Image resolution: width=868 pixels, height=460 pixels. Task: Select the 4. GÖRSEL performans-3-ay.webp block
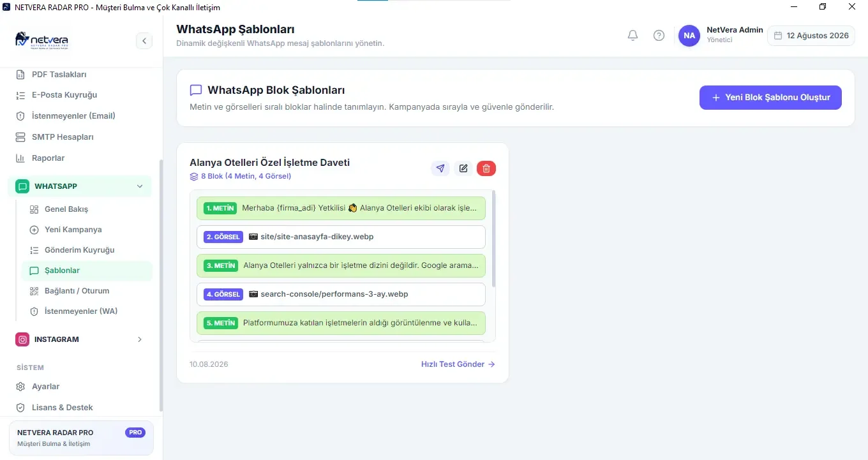click(341, 294)
